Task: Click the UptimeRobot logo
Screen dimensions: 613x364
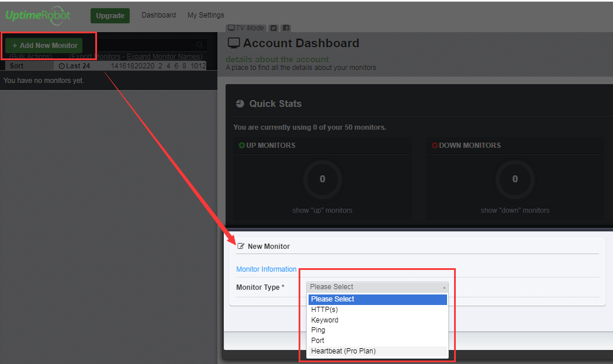Action: tap(37, 16)
